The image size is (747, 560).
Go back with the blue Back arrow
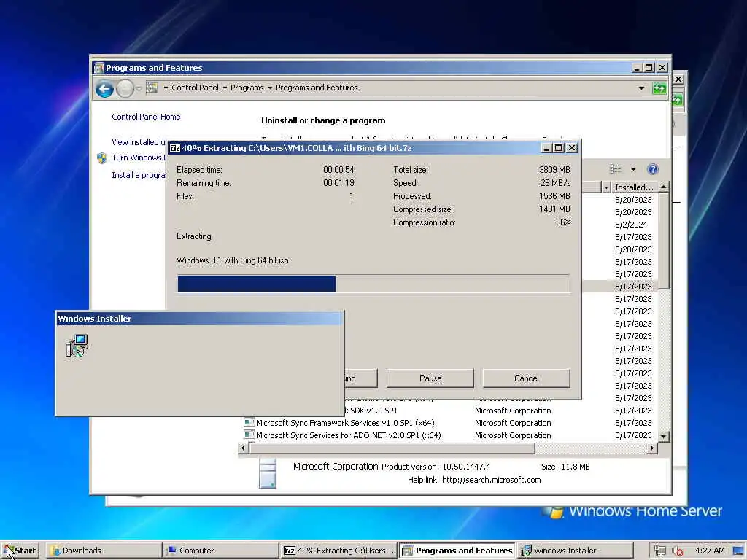point(104,88)
